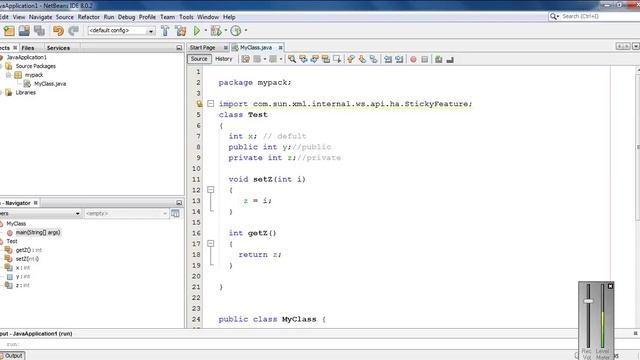This screenshot has height=360, width=640.
Task: Click Stop Macro Recording icon
Action: coord(424,59)
